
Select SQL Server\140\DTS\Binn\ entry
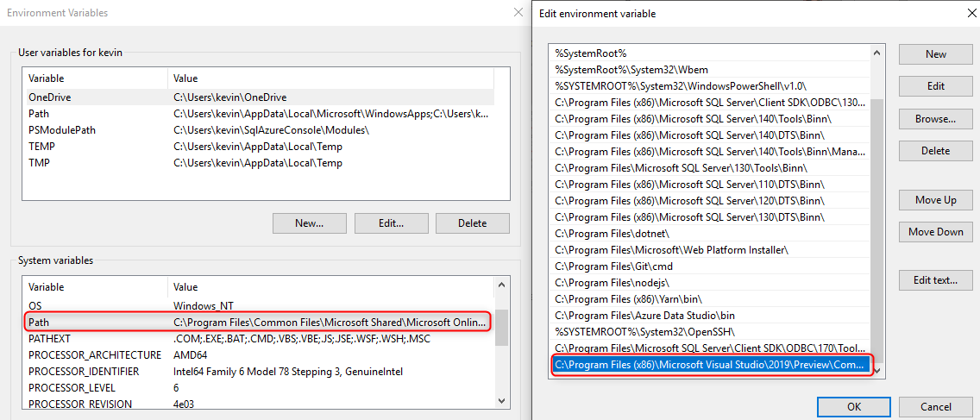pos(709,135)
